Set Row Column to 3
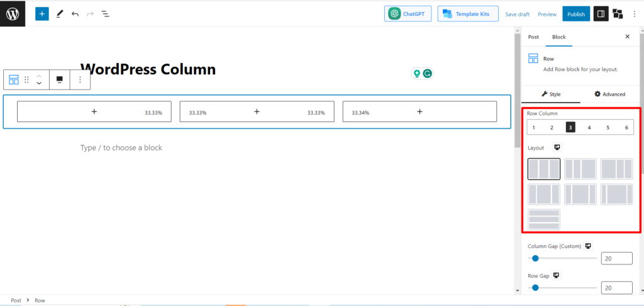The height and width of the screenshot is (306, 644). click(x=570, y=127)
